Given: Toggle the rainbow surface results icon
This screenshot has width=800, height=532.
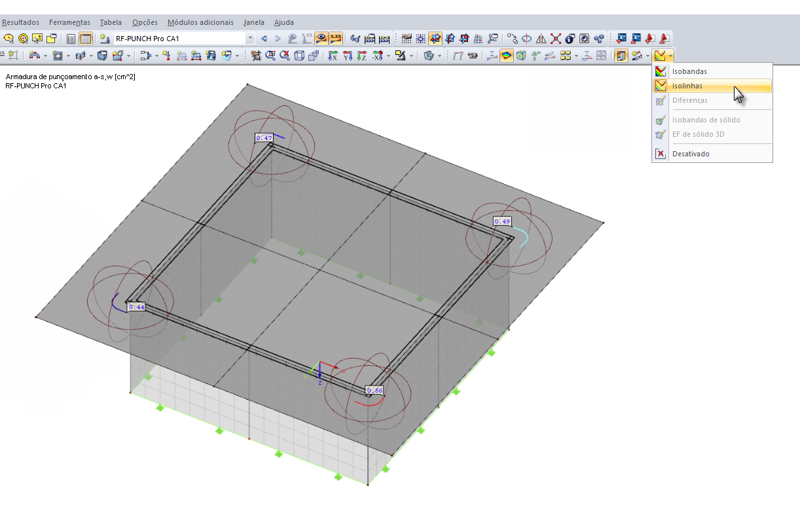Looking at the screenshot, I should click(507, 56).
